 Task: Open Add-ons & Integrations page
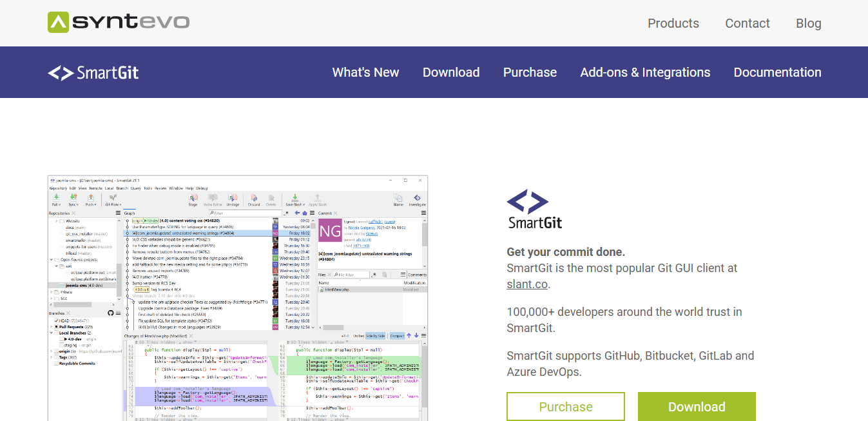[x=645, y=72]
